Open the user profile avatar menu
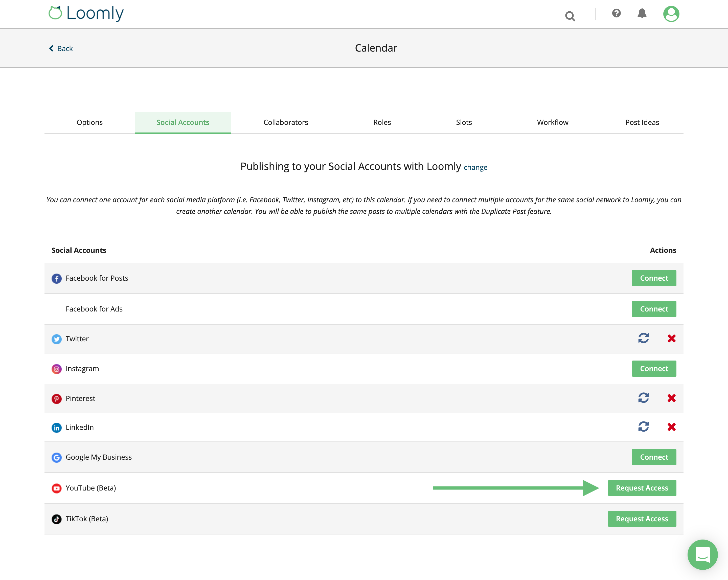The width and height of the screenshot is (728, 580). click(672, 13)
